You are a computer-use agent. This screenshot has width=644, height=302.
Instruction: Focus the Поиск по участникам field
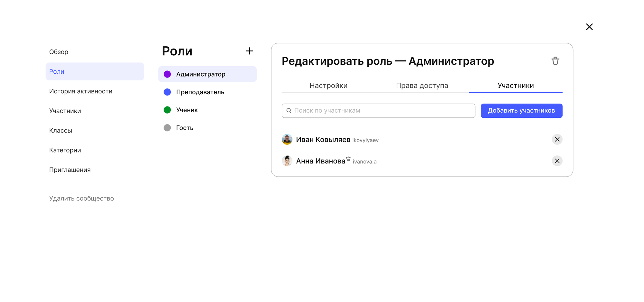378,111
